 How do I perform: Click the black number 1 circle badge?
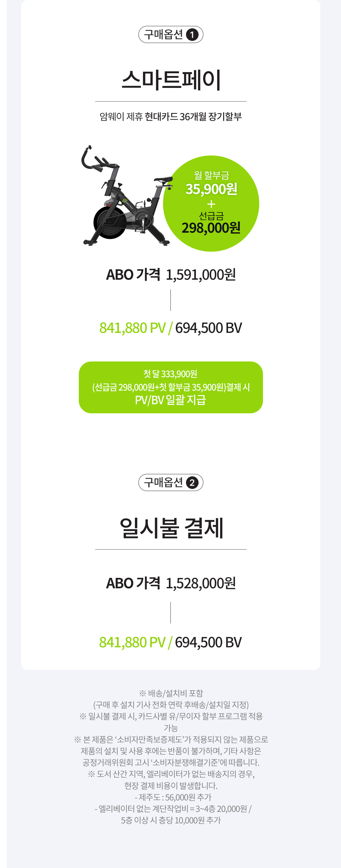(192, 35)
